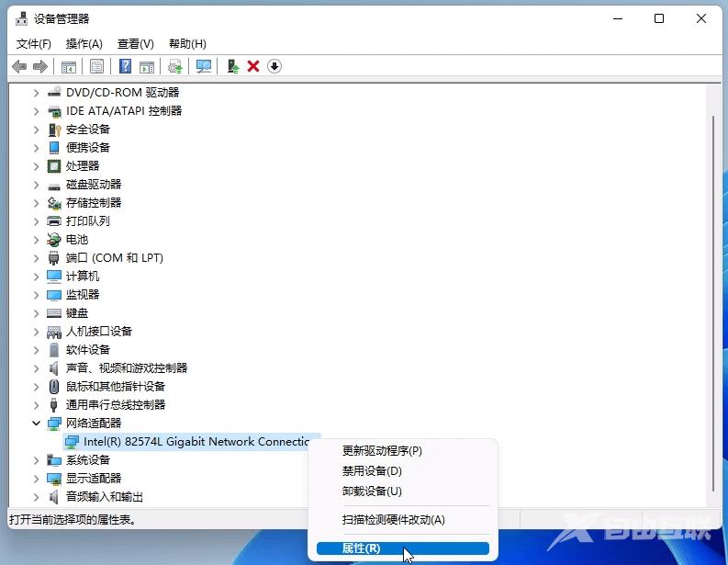This screenshot has width=728, height=565.
Task: Click the 鼠标和其他指针设备 mouse icon
Action: pos(54,387)
